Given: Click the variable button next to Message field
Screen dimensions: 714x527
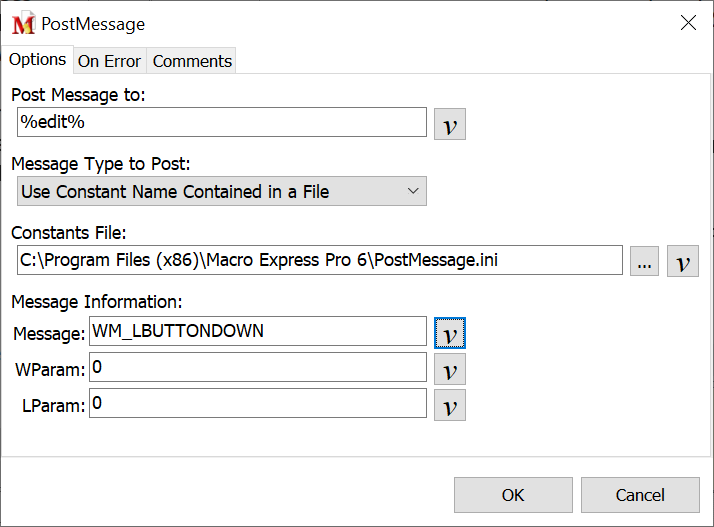Looking at the screenshot, I should 450,332.
